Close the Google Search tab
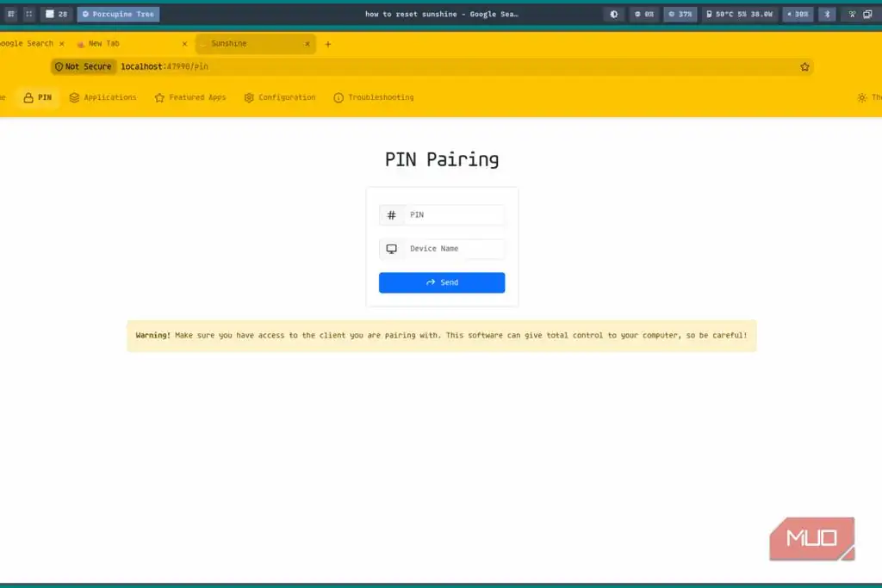 61,44
